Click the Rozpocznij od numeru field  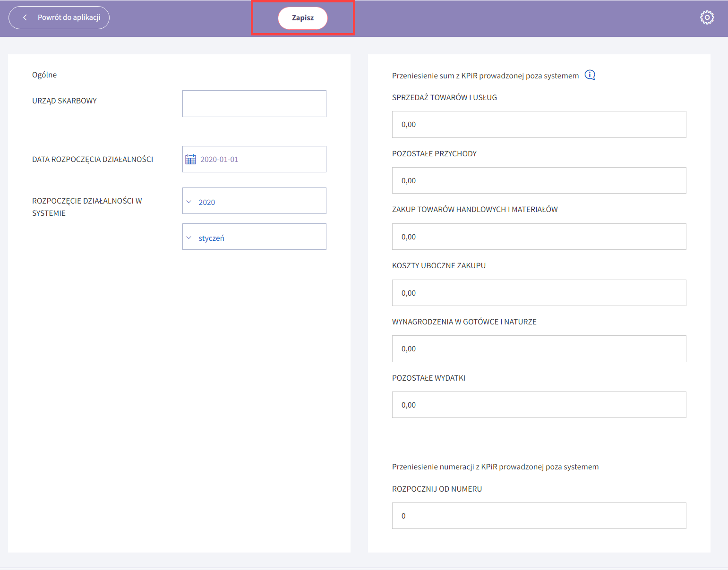[x=539, y=516]
